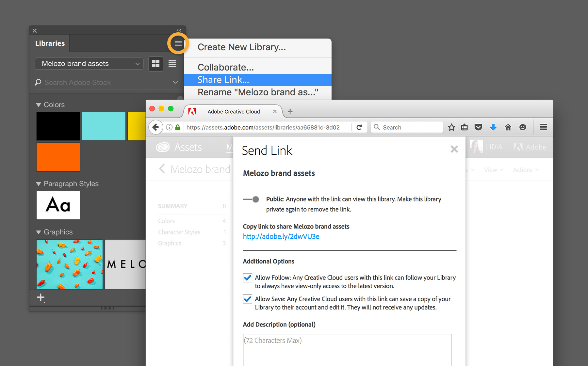Switch Libraries panel to list view
588x366 pixels.
pos(172,64)
